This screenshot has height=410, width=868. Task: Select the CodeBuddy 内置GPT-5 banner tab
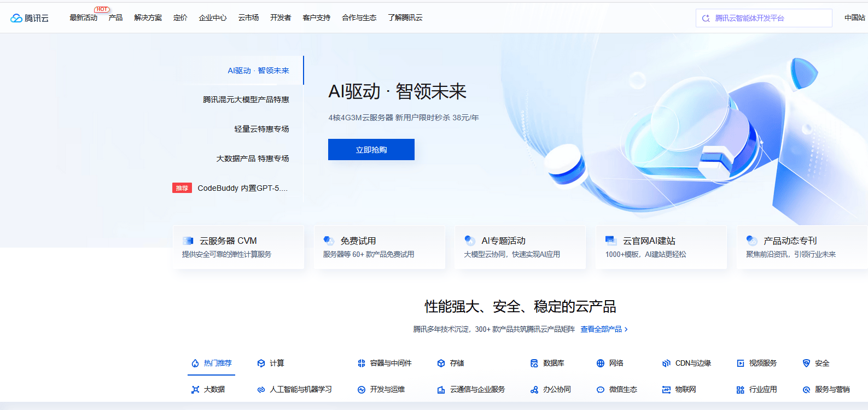point(242,188)
